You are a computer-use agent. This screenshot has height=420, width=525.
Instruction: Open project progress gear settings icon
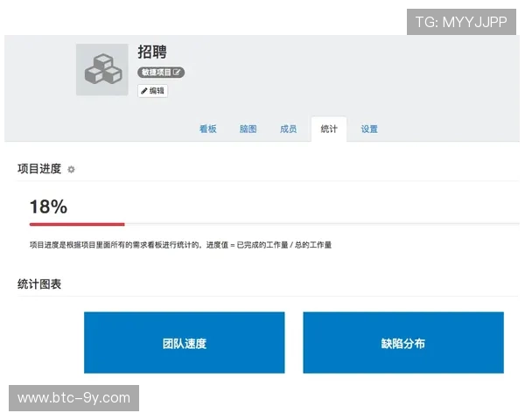pyautogui.click(x=71, y=170)
